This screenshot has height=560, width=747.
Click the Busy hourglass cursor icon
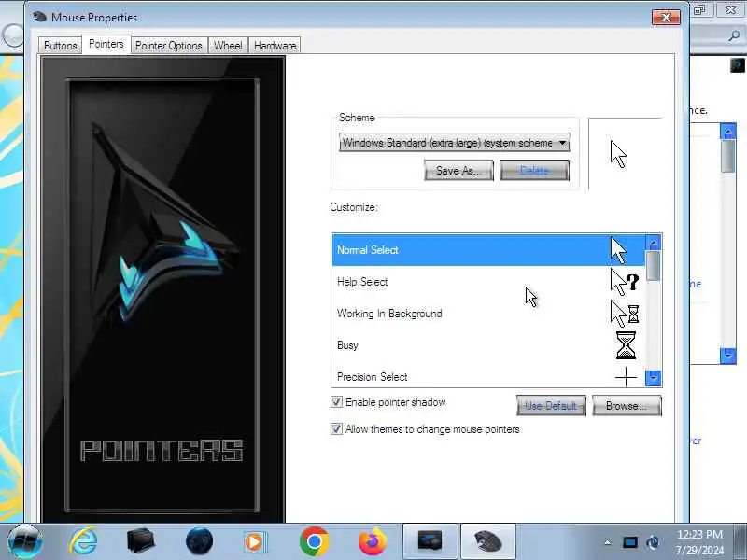[626, 345]
